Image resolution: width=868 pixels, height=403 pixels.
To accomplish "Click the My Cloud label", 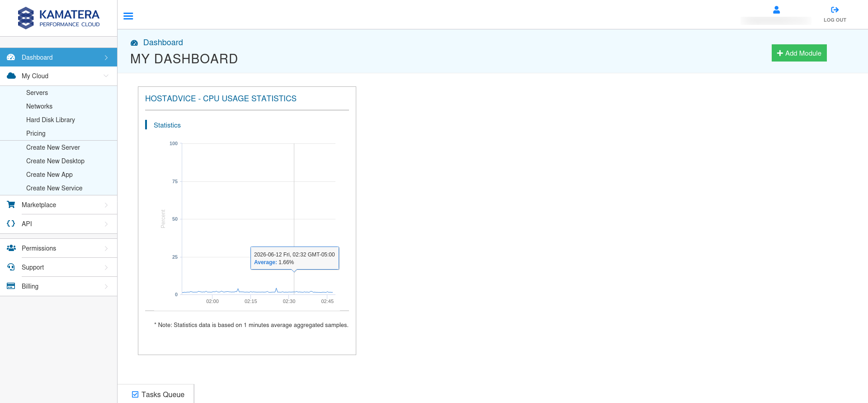I will (x=35, y=76).
